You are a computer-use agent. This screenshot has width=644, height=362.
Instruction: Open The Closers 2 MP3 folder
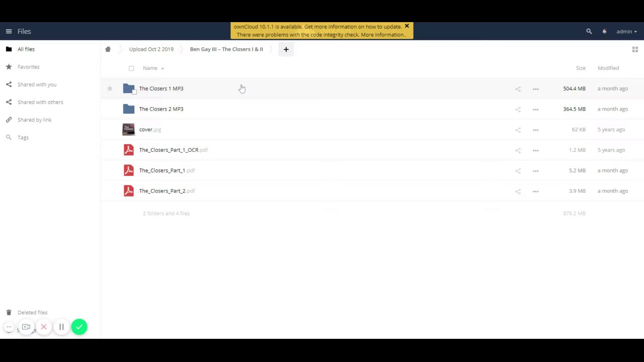pos(161,109)
